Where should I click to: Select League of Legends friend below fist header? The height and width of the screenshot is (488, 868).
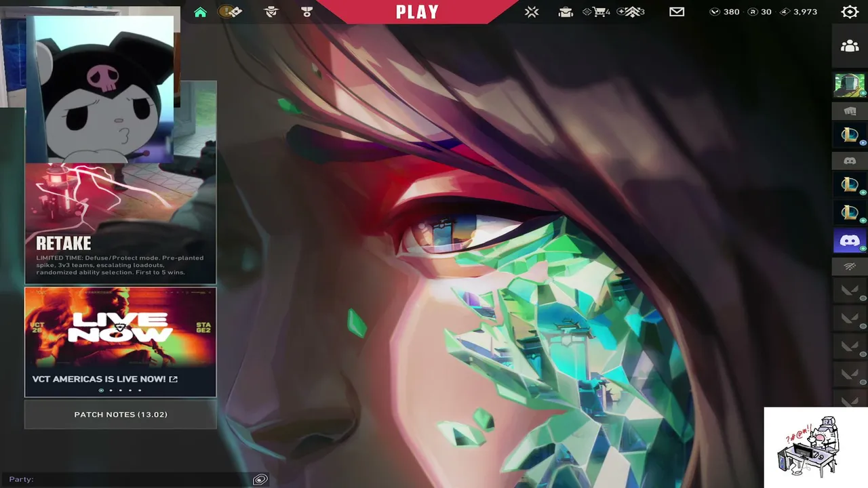pyautogui.click(x=850, y=135)
